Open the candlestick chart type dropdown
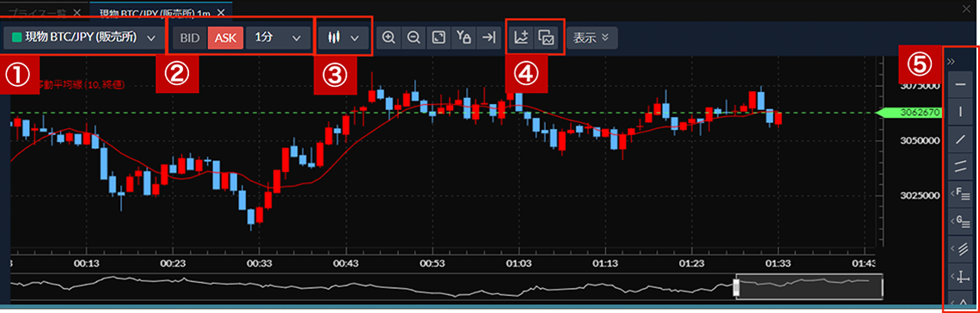The height and width of the screenshot is (313, 980). (344, 38)
